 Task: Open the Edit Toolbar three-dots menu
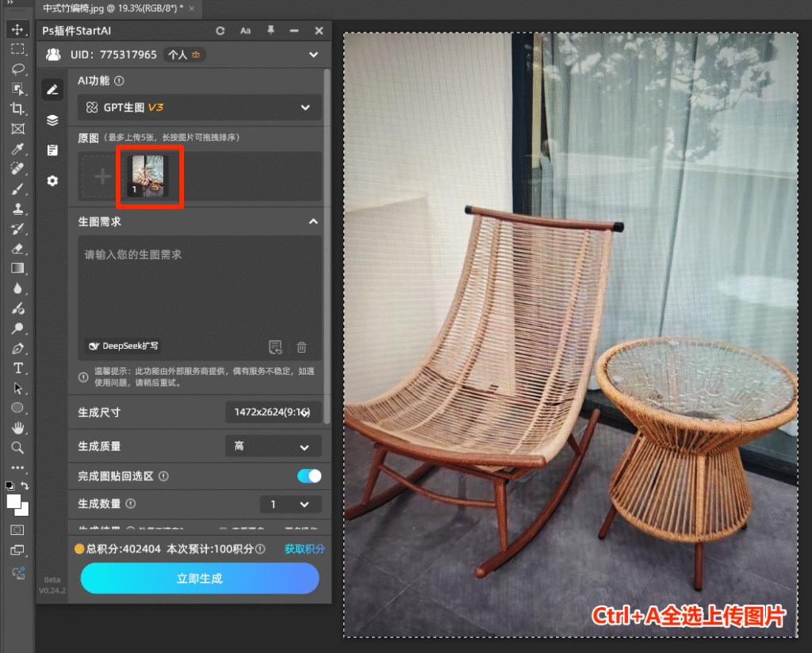click(17, 468)
